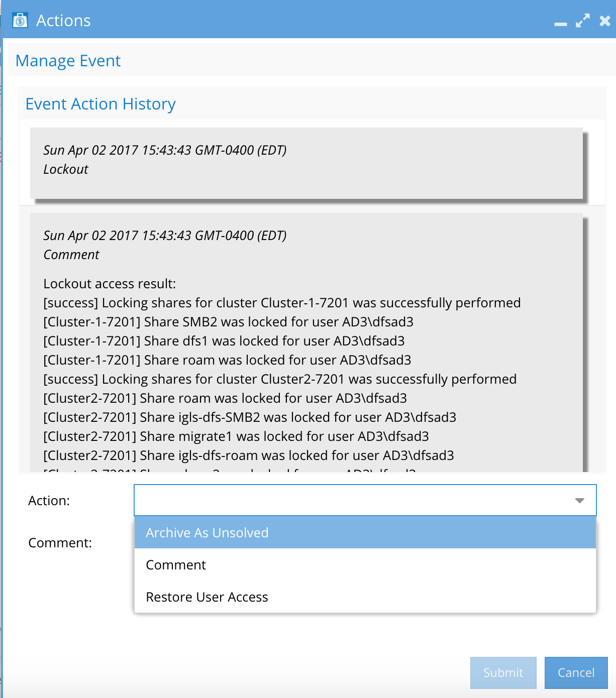The height and width of the screenshot is (698, 616).
Task: Click the Event Action History heading
Action: tap(100, 104)
